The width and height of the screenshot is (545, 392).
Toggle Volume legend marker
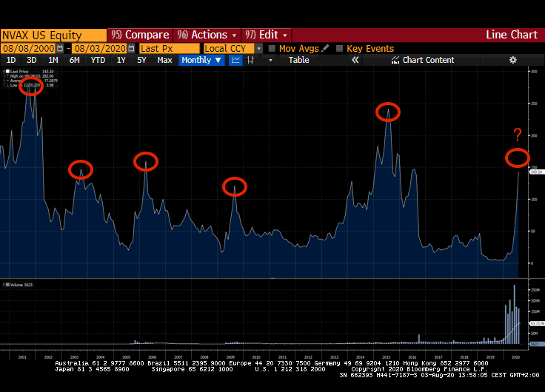tap(7, 285)
